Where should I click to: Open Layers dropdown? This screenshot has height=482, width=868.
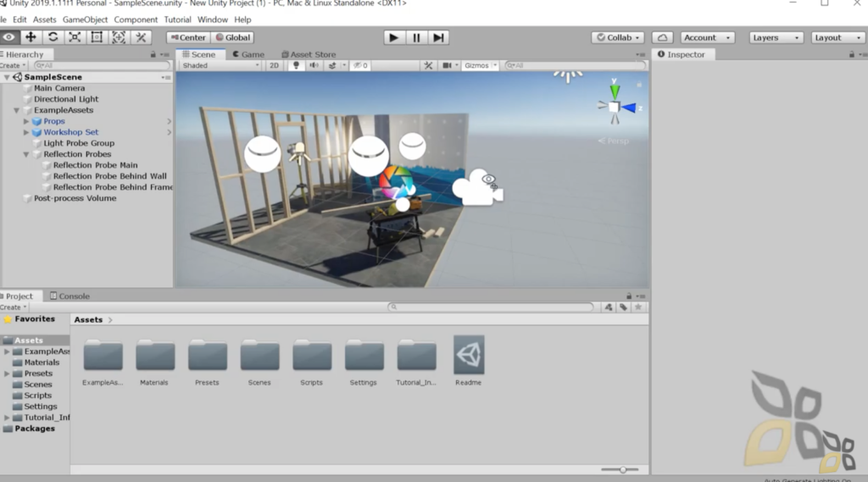tap(776, 37)
